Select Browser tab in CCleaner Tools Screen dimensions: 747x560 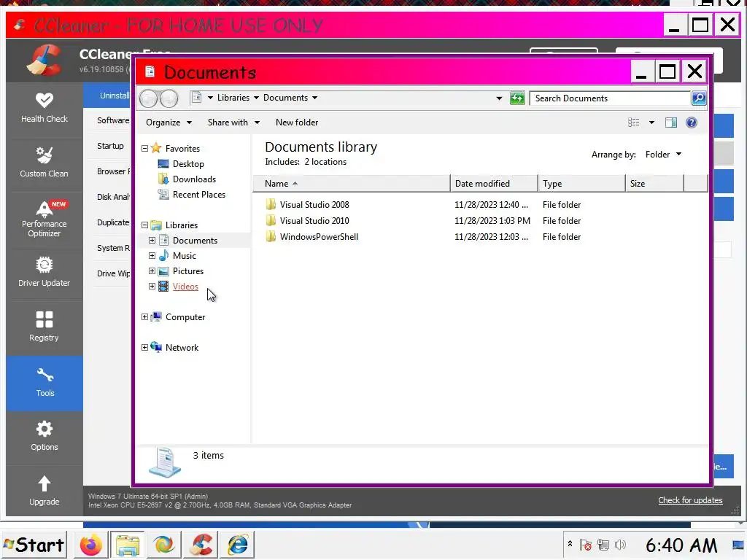pos(113,171)
